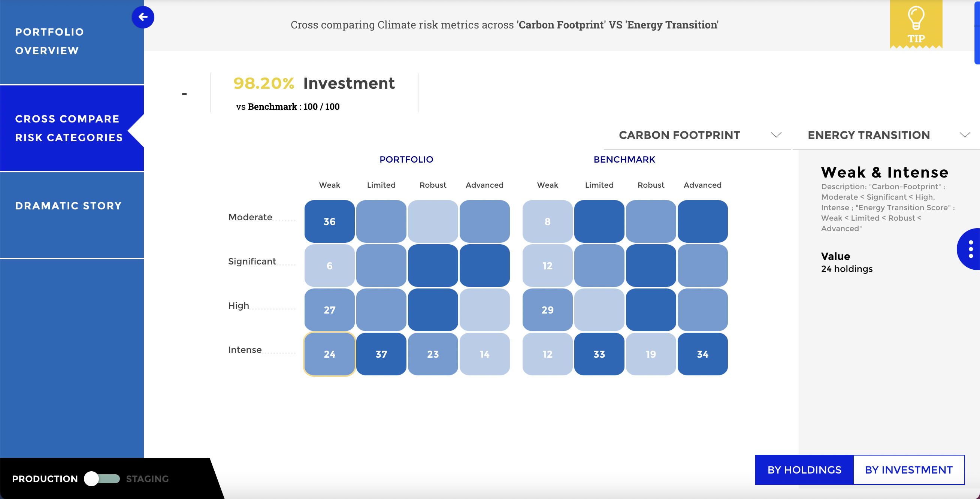The height and width of the screenshot is (499, 980).
Task: Click benchmark High Weak cell showing 29
Action: [x=547, y=310]
